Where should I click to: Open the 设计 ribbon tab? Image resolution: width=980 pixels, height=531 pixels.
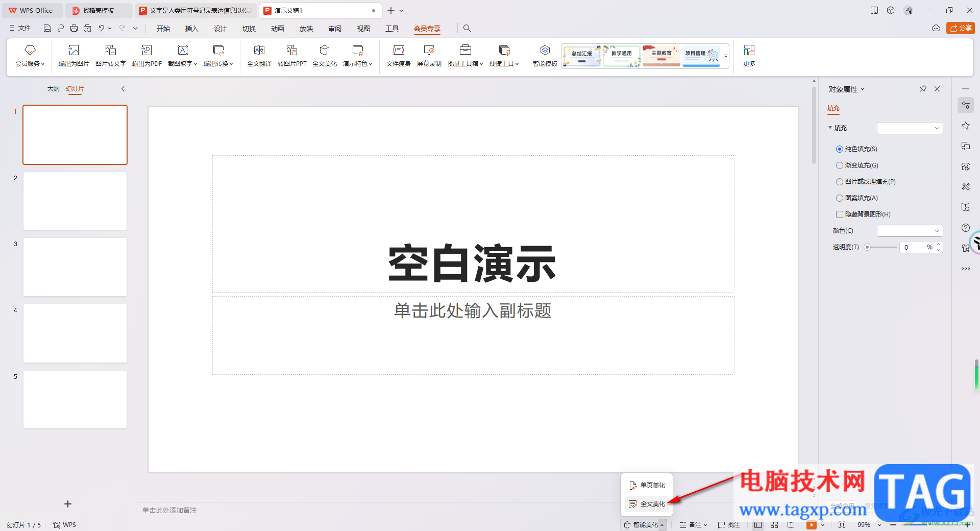tap(220, 29)
